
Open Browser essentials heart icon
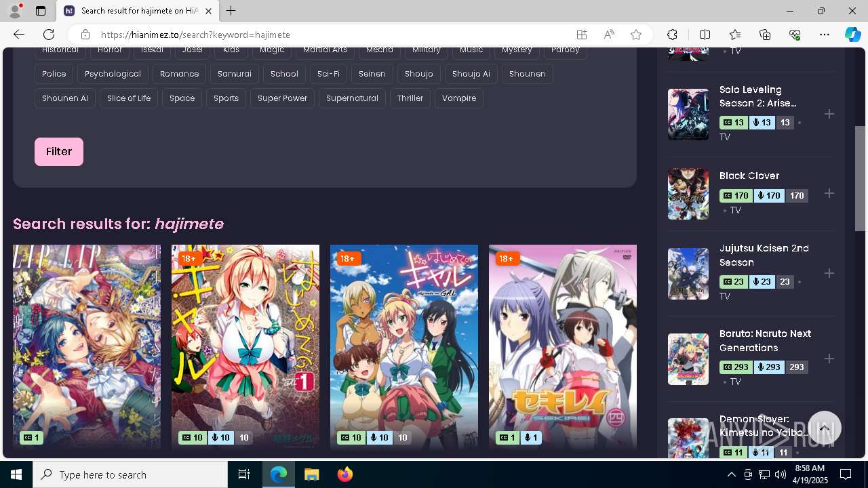pyautogui.click(x=795, y=35)
